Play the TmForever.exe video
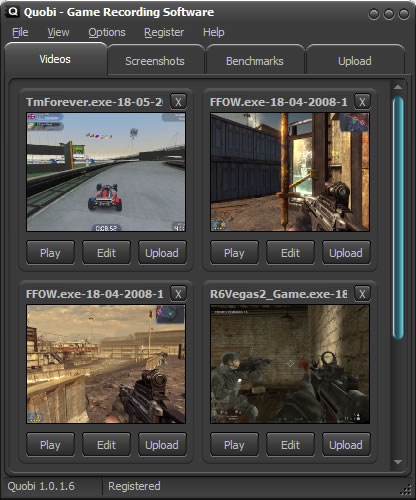 tap(50, 253)
